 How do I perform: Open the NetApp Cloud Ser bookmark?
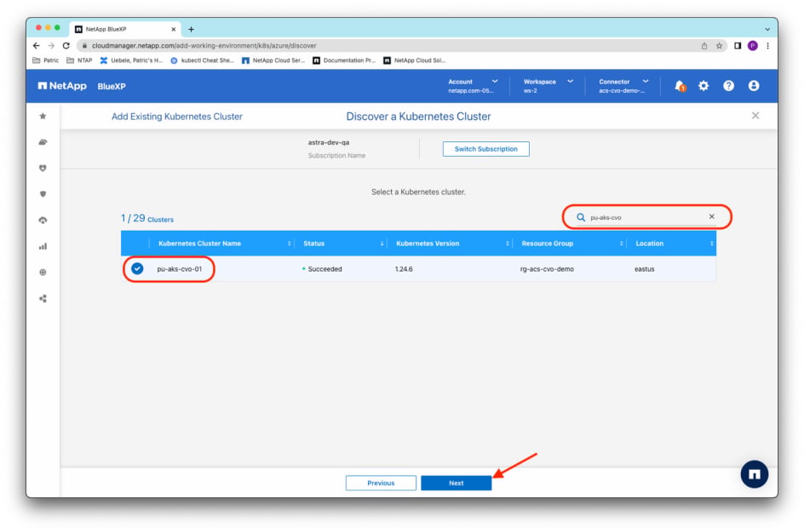[273, 60]
